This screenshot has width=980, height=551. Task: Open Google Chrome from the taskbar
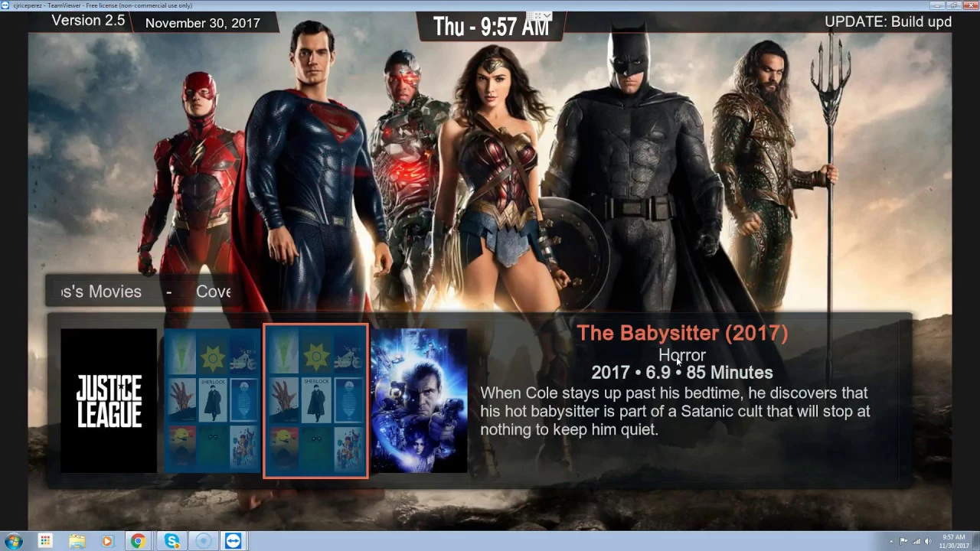[x=138, y=541]
